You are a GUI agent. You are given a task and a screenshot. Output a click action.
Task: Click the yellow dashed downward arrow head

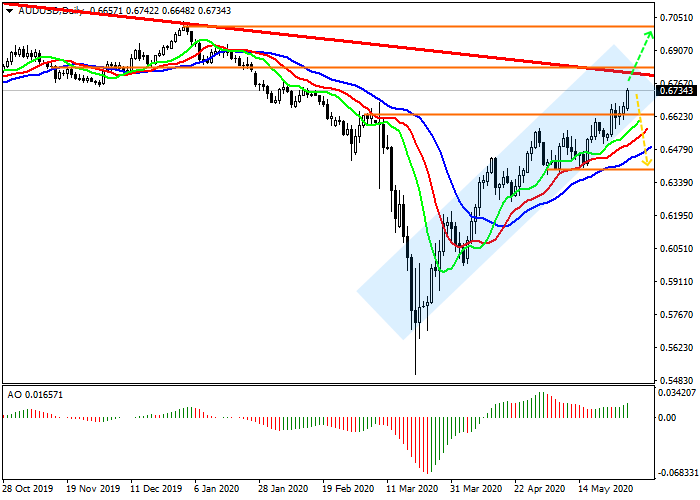(x=648, y=162)
